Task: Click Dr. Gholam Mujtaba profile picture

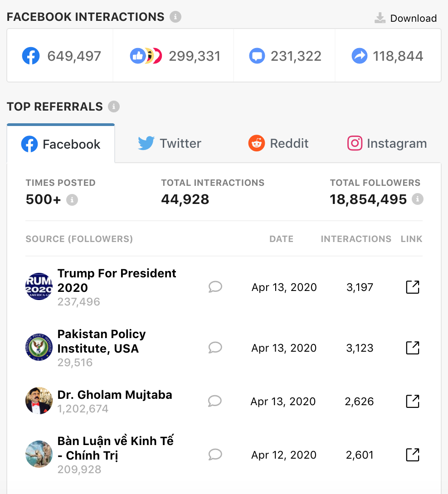Action: pos(39,401)
